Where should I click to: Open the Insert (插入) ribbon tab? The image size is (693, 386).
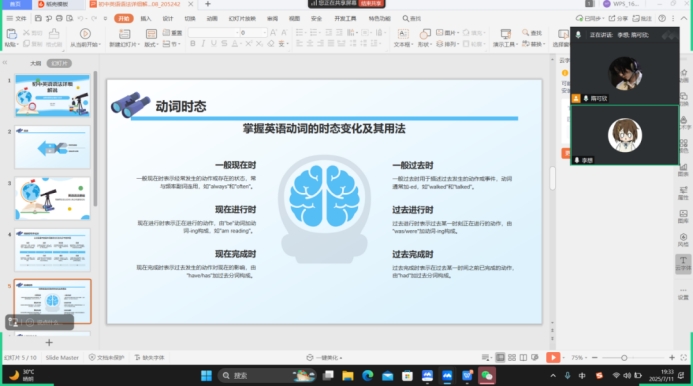click(x=145, y=19)
